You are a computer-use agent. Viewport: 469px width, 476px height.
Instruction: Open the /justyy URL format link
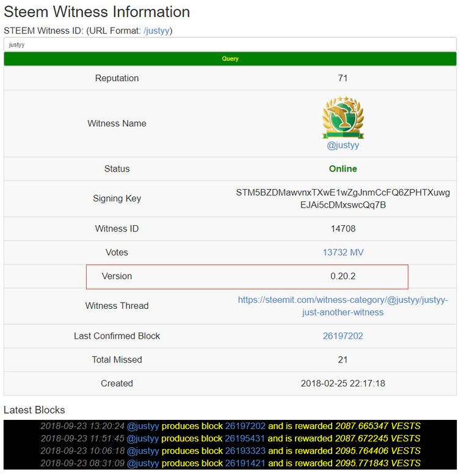[156, 31]
